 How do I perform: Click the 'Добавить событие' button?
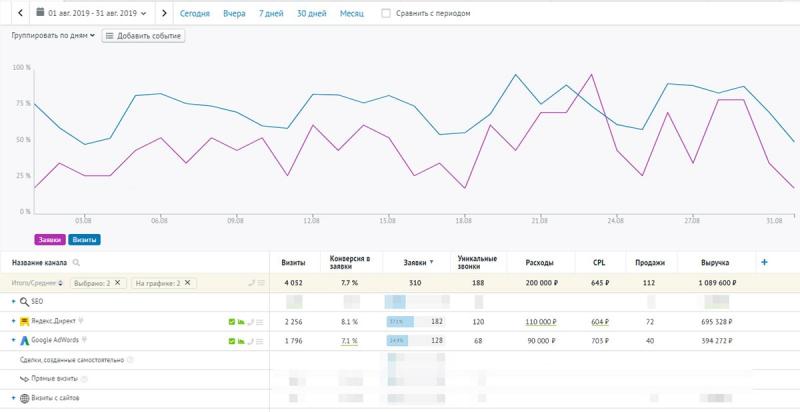pos(143,36)
